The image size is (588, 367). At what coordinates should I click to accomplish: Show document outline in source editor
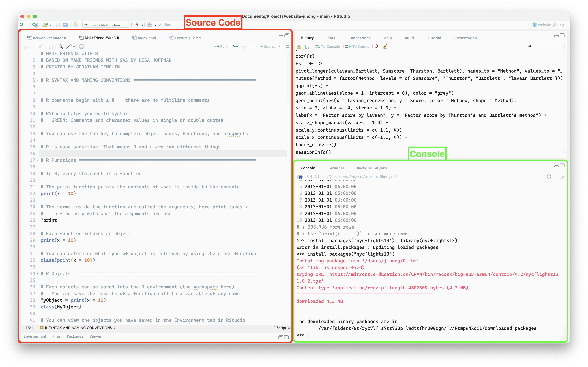click(x=287, y=46)
